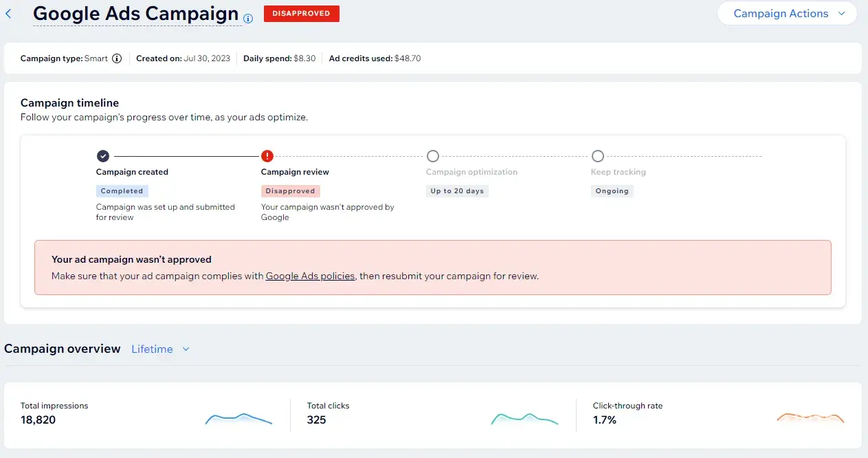The image size is (868, 458).
Task: Click info icon next to Google Ads Campaign
Action: 248,19
